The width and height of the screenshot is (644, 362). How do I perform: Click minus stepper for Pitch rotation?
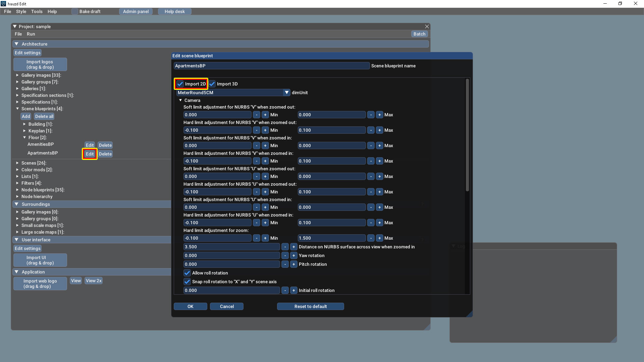pos(285,264)
